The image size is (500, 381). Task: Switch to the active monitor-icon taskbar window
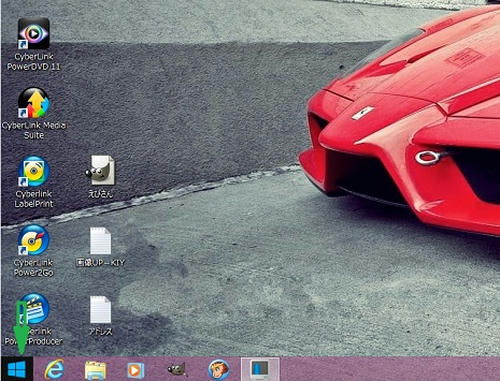click(x=260, y=369)
